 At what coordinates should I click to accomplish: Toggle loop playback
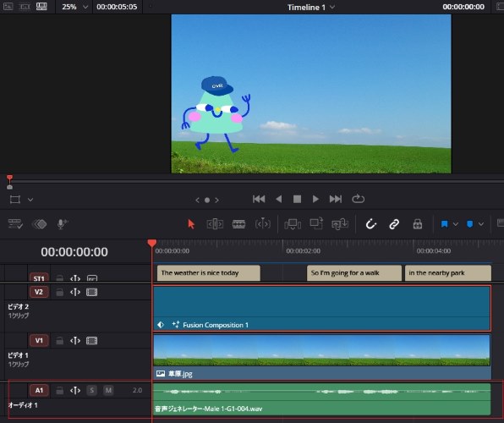click(x=358, y=199)
